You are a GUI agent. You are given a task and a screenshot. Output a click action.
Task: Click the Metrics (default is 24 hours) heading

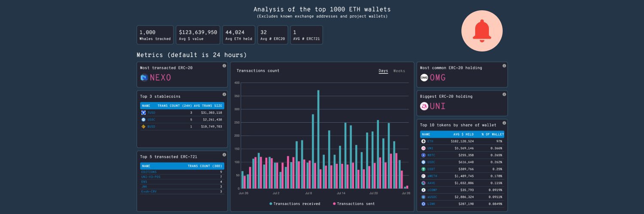point(192,55)
